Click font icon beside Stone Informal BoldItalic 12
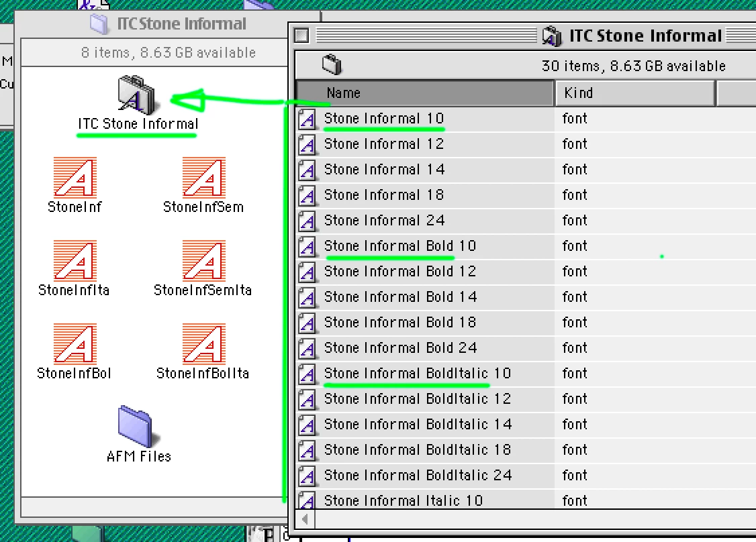Image resolution: width=756 pixels, height=542 pixels. (307, 400)
